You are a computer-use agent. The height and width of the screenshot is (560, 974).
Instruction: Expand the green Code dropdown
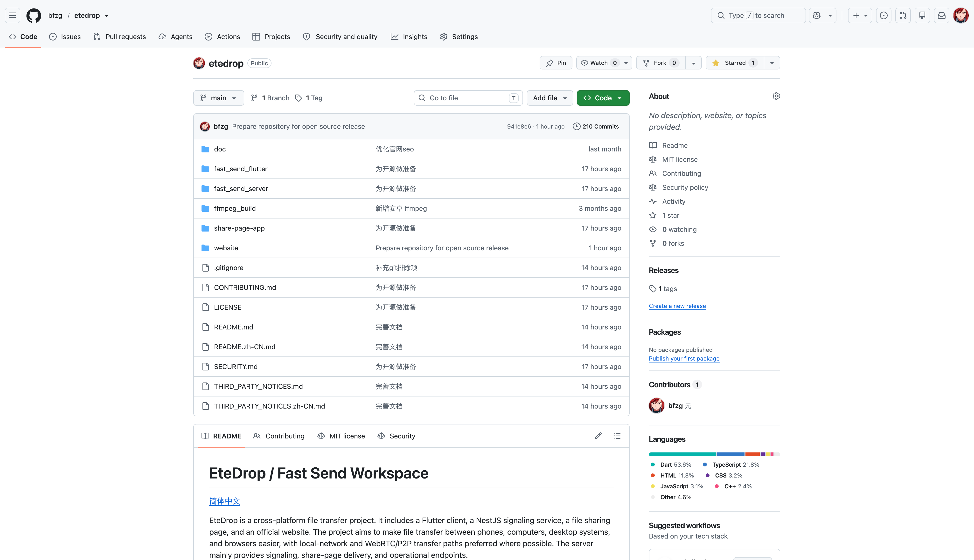click(x=603, y=98)
